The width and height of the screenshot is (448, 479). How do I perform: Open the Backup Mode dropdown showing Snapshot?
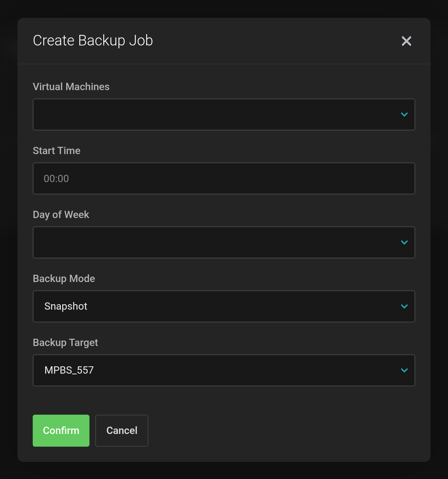(x=224, y=306)
